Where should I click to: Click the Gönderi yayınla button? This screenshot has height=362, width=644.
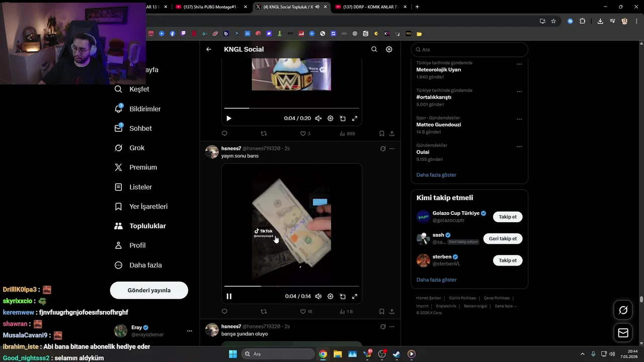(149, 290)
